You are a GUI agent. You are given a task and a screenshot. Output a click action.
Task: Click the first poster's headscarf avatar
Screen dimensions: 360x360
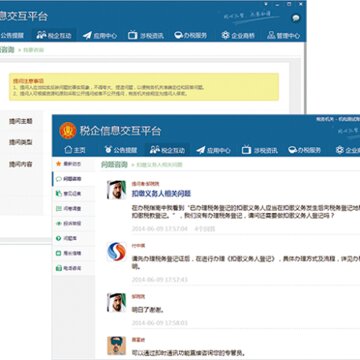tap(116, 190)
